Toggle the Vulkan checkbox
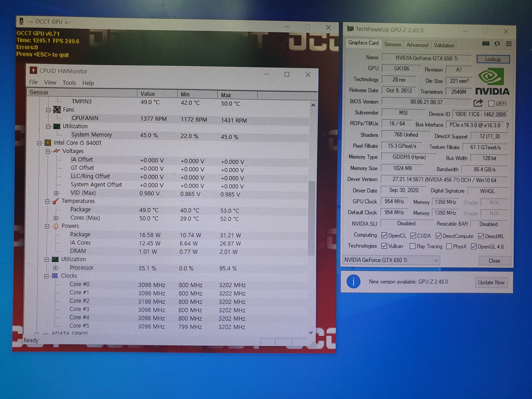This screenshot has height=399, width=532. (x=384, y=246)
